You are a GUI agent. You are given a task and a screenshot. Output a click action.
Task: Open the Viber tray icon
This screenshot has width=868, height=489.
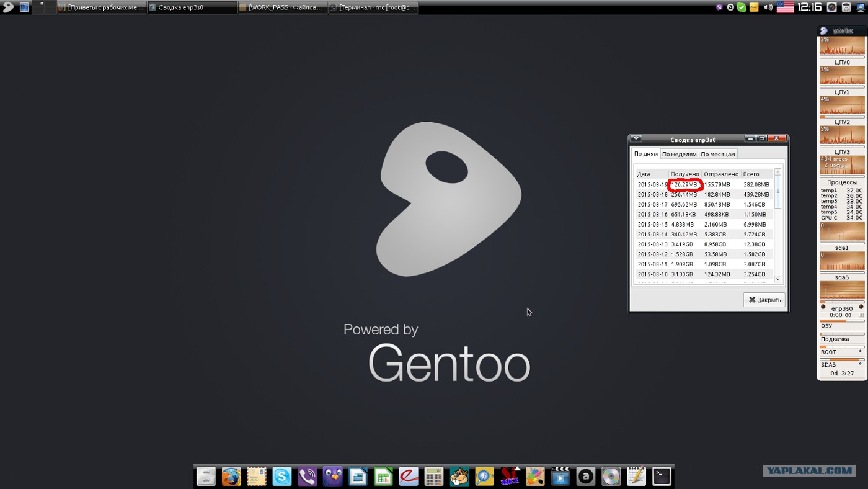tap(719, 7)
